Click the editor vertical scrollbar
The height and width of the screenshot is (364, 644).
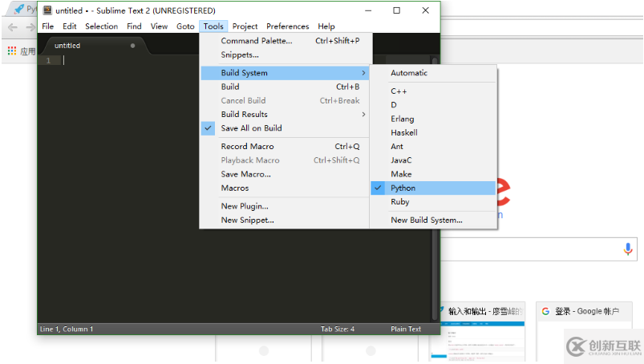coord(435,188)
